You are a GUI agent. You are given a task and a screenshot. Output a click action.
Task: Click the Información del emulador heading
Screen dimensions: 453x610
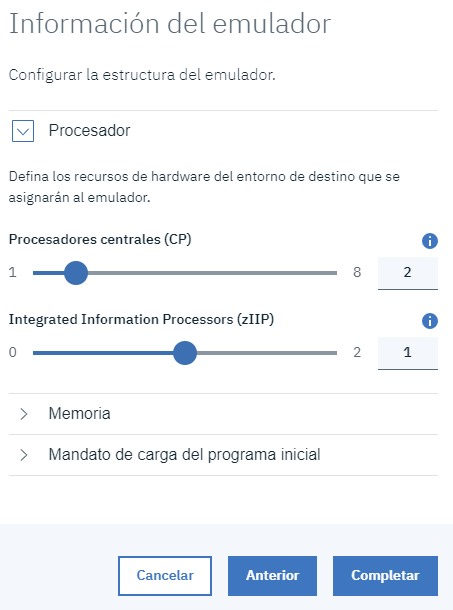(x=170, y=24)
